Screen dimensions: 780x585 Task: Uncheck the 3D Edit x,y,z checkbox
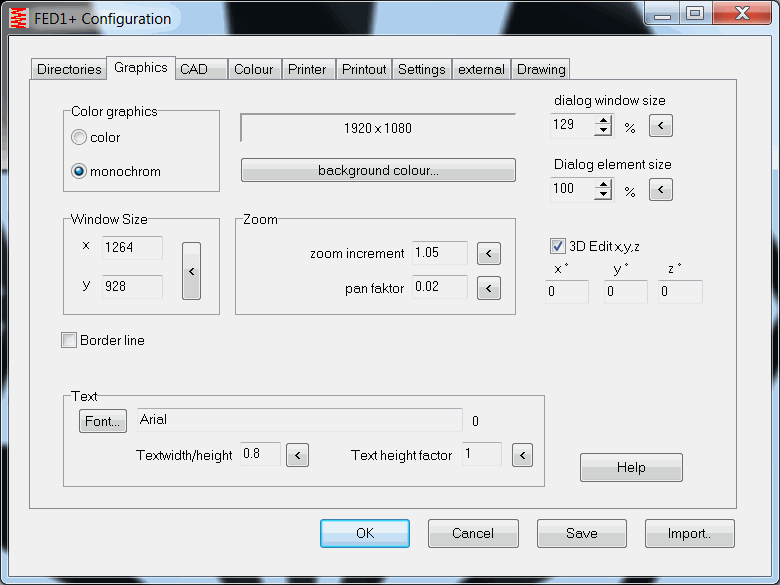click(x=558, y=246)
